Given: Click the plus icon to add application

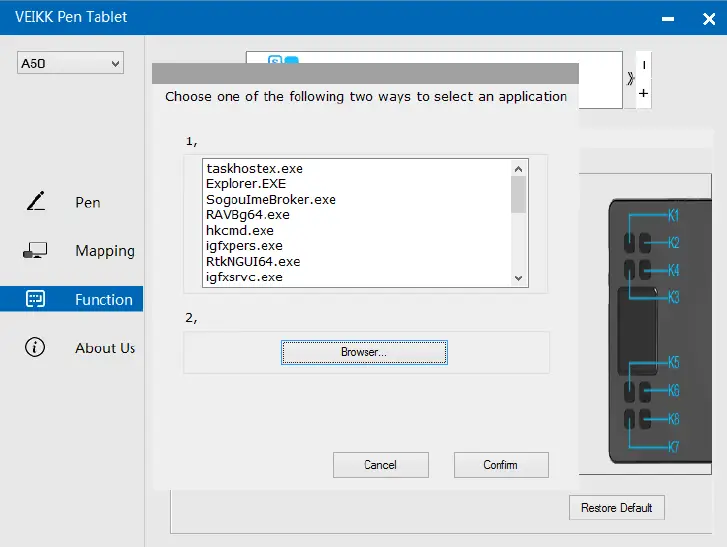Looking at the screenshot, I should (x=643, y=94).
